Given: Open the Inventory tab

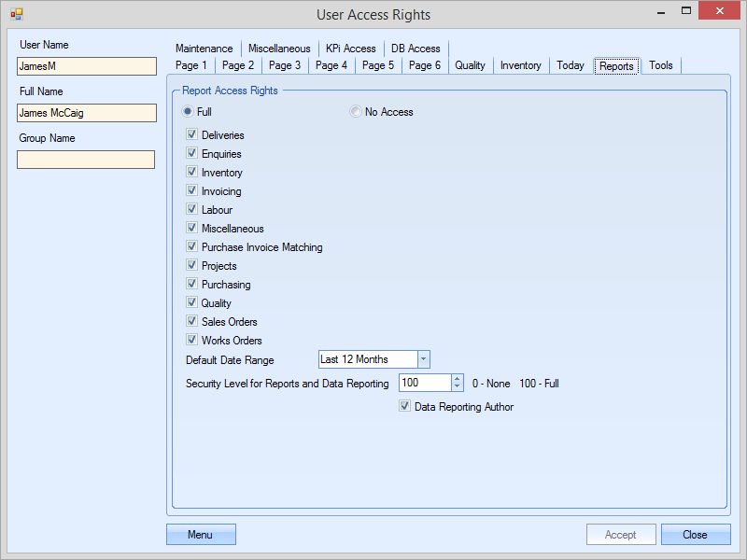Looking at the screenshot, I should [x=520, y=65].
